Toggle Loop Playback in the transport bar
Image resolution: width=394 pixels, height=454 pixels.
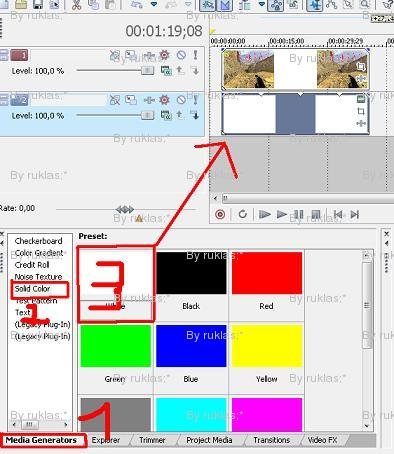(243, 214)
